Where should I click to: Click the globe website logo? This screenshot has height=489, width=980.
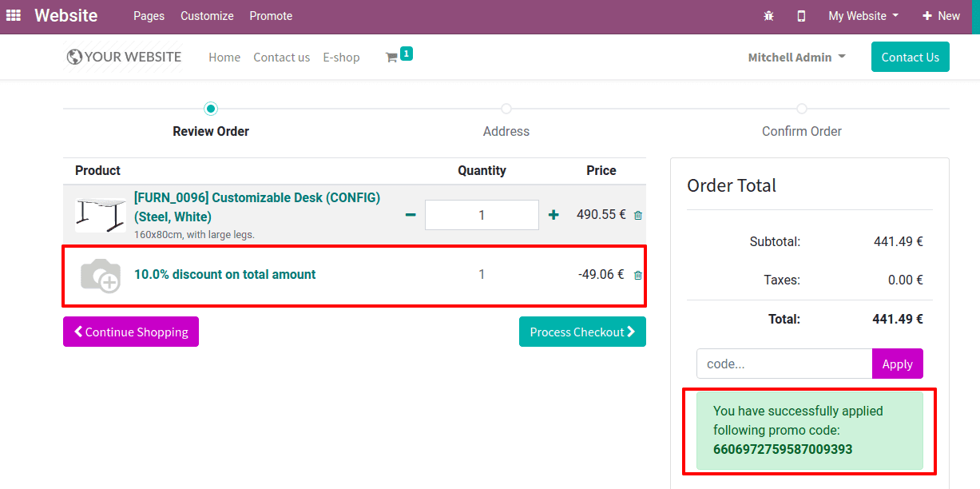(x=74, y=57)
